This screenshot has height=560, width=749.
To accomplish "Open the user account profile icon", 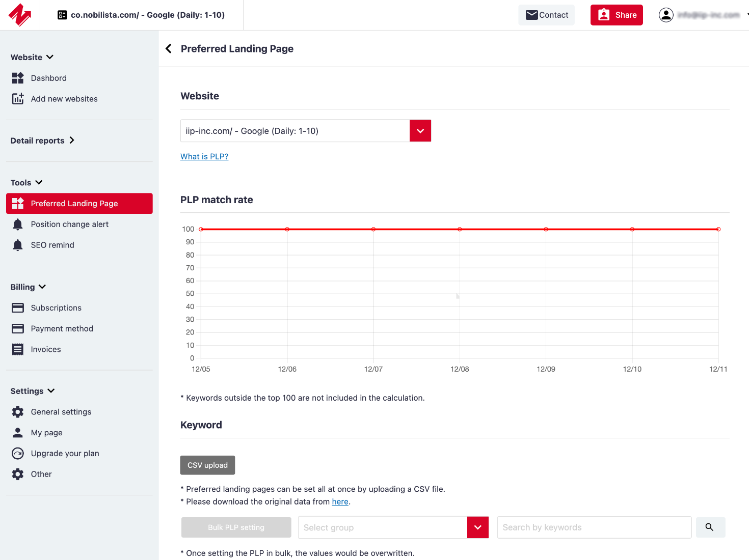I will 666,15.
